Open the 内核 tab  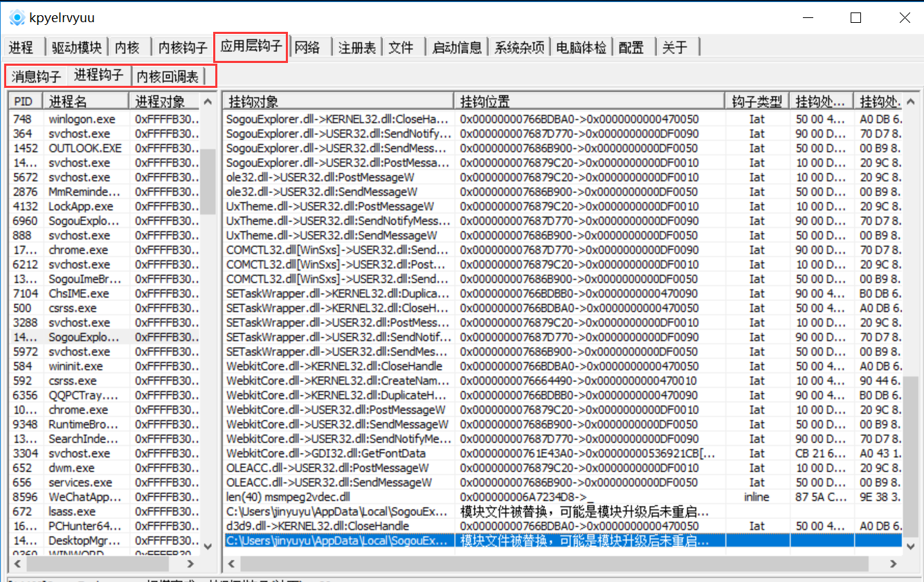tap(128, 47)
